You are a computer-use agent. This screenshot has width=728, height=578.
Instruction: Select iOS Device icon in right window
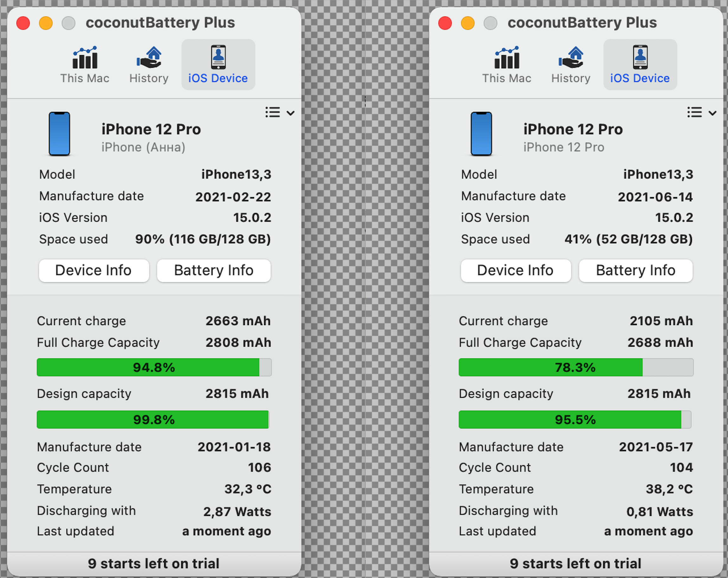click(640, 57)
